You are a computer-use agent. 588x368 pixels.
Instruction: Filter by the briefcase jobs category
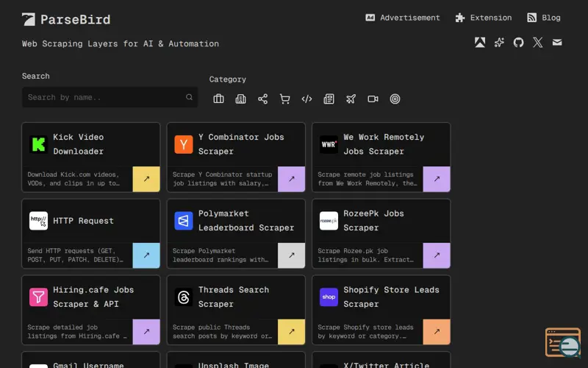click(218, 99)
